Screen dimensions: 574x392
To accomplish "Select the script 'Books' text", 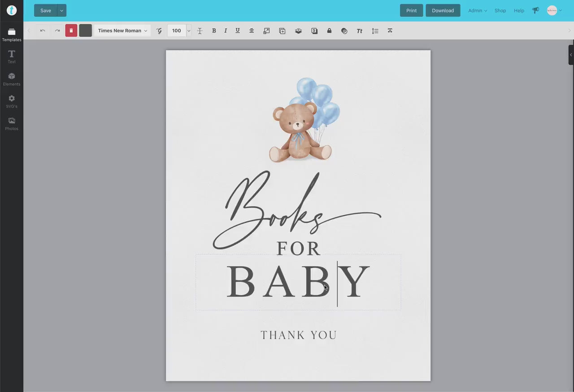I will 297,210.
